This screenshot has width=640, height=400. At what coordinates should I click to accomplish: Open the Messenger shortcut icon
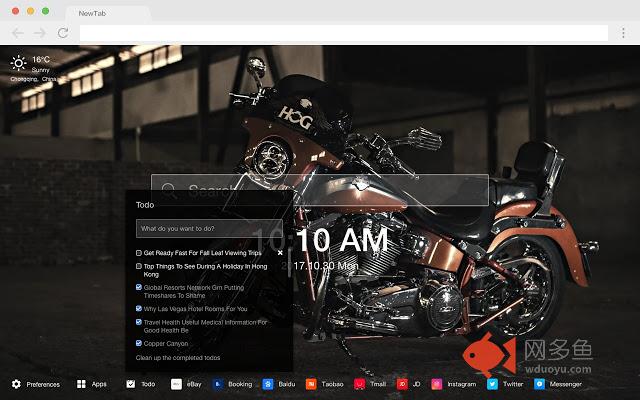pyautogui.click(x=540, y=384)
